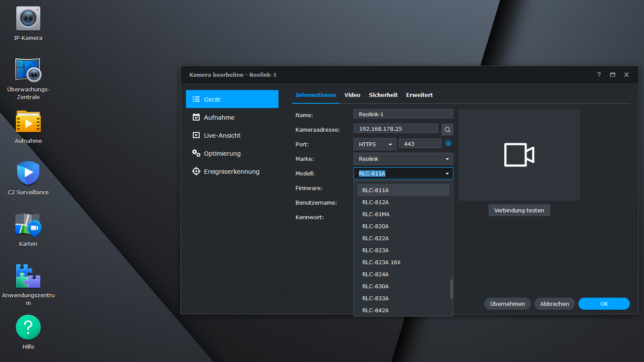Image resolution: width=644 pixels, height=362 pixels.
Task: Select RLC-842A in model list
Action: tap(403, 310)
